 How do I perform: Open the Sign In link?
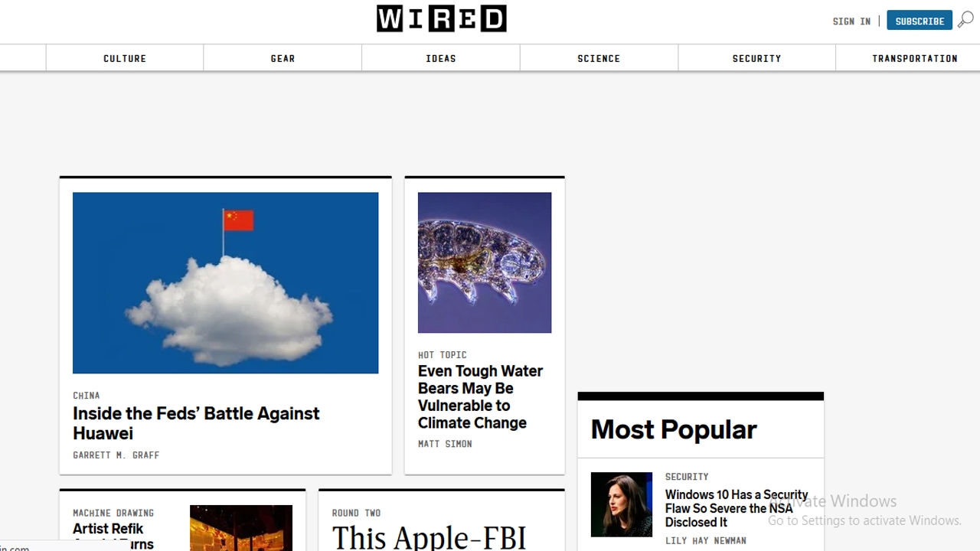click(851, 21)
